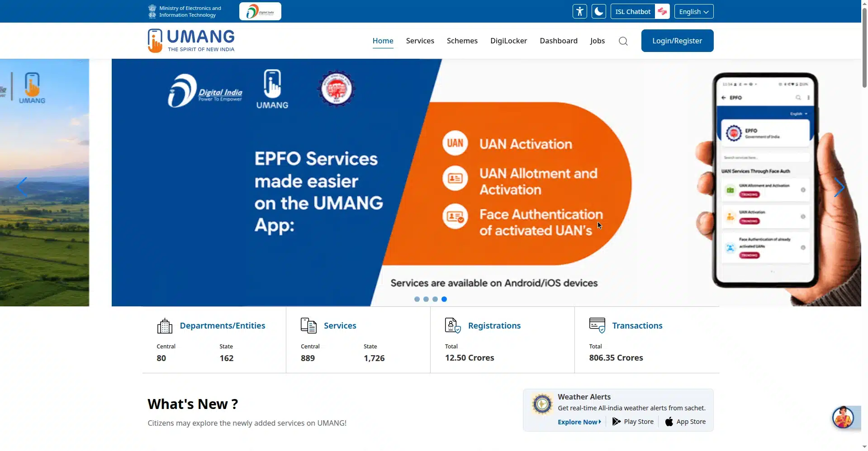Open the Play Store link
The image size is (868, 451).
[x=633, y=422]
